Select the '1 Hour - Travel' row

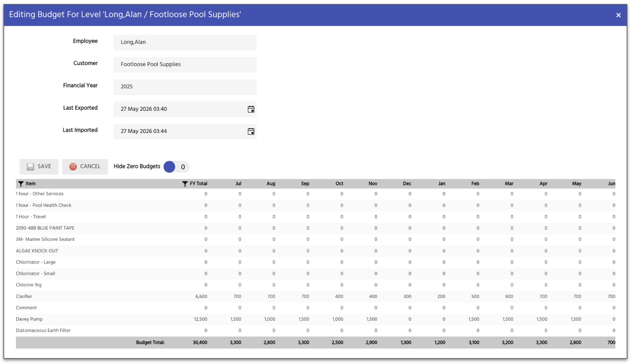click(x=316, y=217)
